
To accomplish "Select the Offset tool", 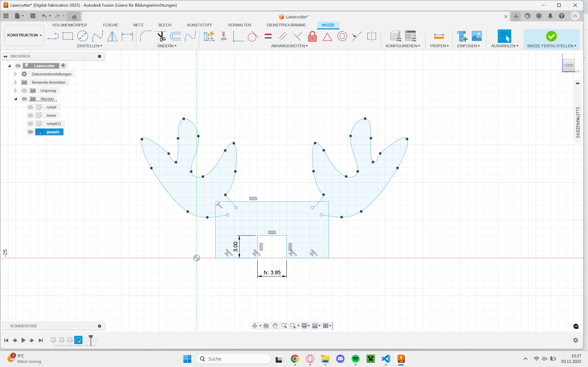I will click(x=175, y=36).
